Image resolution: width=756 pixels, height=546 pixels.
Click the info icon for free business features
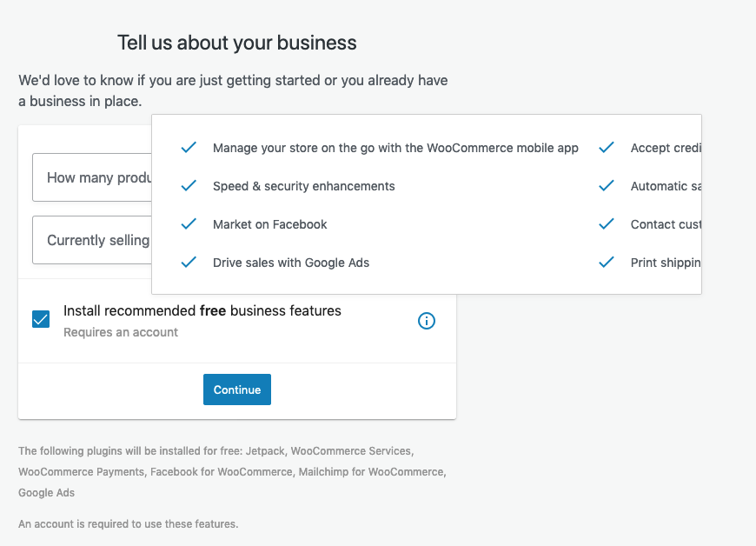coord(427,321)
